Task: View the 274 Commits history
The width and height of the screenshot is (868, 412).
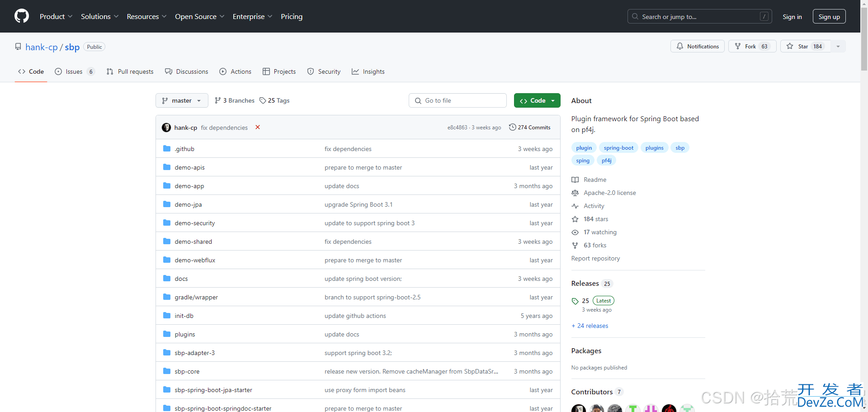Action: (x=530, y=128)
